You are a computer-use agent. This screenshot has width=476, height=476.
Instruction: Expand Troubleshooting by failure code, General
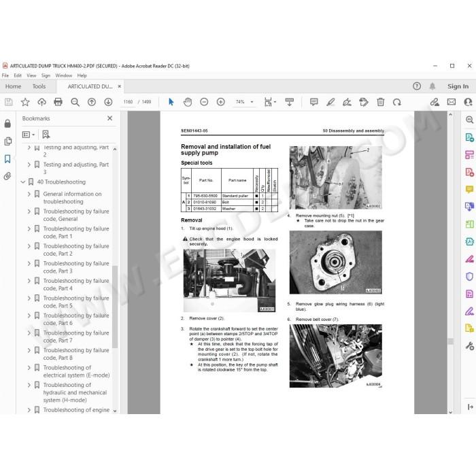pos(29,211)
